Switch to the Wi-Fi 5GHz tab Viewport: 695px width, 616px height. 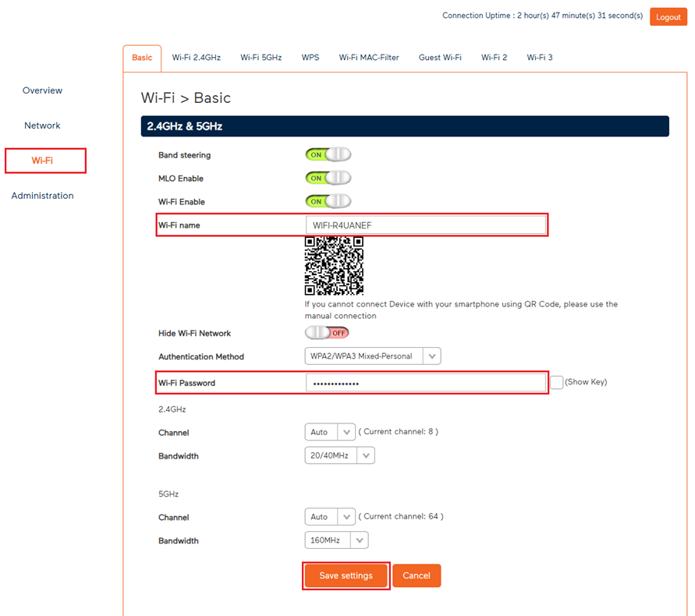pos(261,57)
